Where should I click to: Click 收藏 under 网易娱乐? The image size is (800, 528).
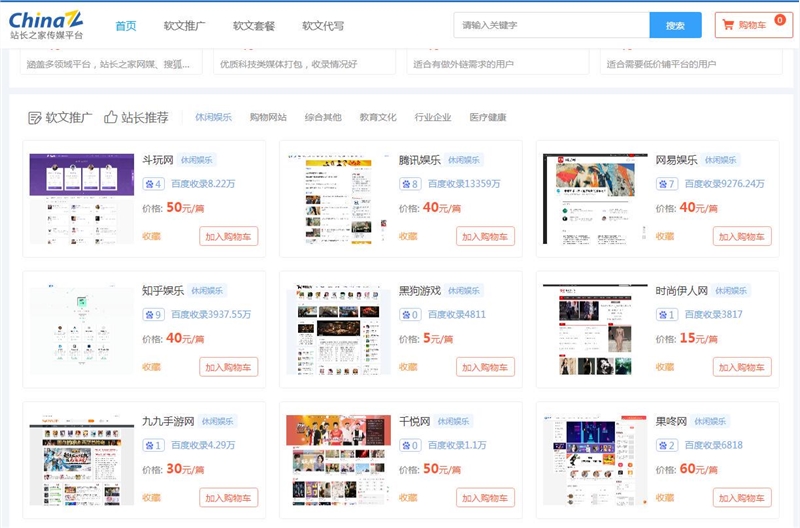click(665, 236)
